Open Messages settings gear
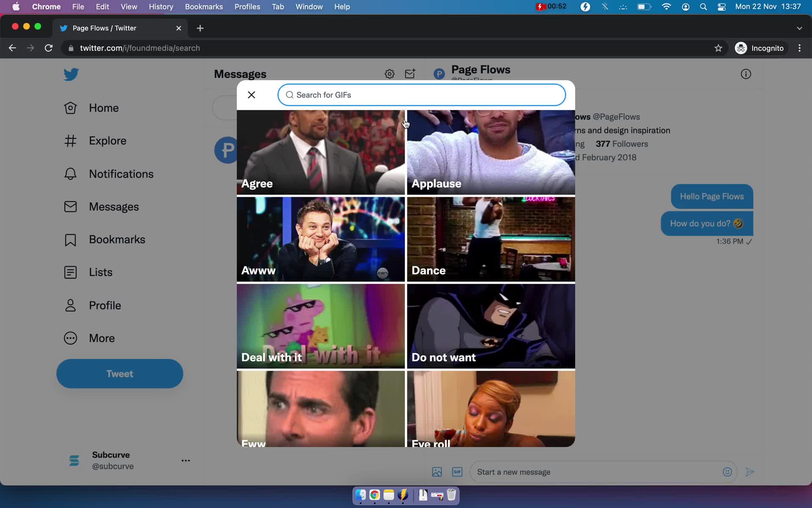 click(x=390, y=74)
